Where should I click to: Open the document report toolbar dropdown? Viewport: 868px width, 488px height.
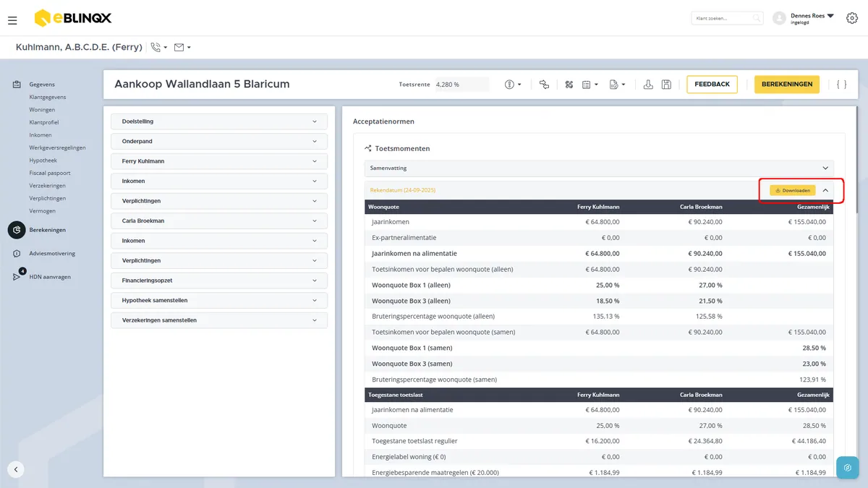[617, 85]
